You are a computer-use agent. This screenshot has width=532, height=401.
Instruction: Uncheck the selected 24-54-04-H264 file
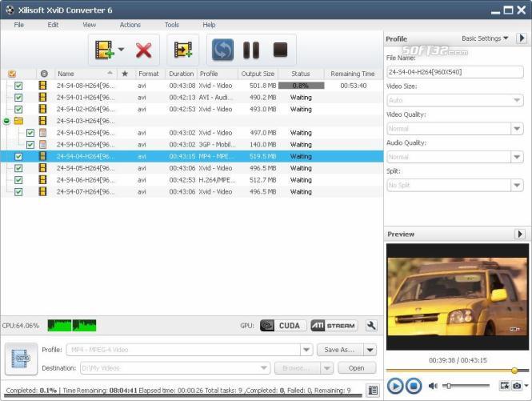[18, 157]
